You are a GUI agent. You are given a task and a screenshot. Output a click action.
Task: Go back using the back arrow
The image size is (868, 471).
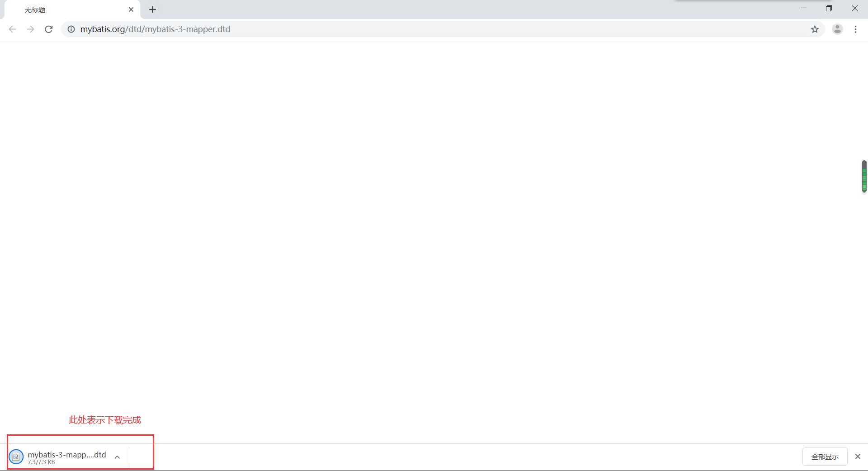click(12, 29)
